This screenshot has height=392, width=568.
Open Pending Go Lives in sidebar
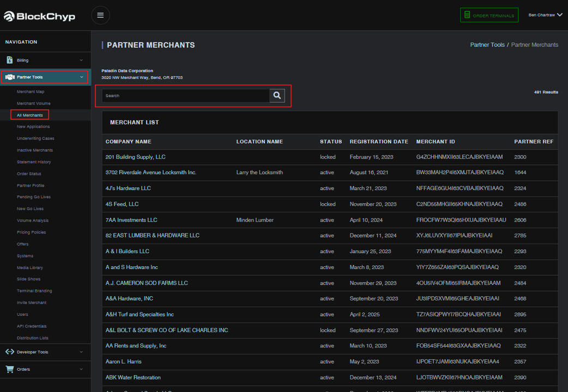(34, 197)
